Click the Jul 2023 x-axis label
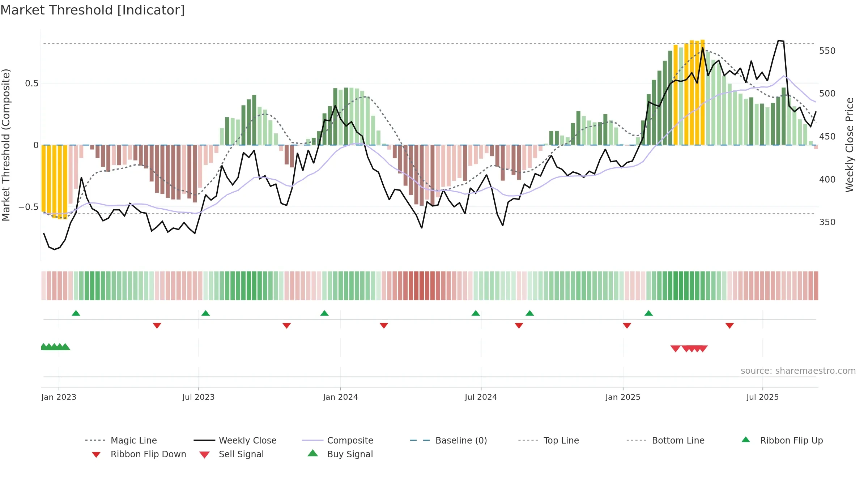Image resolution: width=868 pixels, height=488 pixels. pyautogui.click(x=199, y=397)
